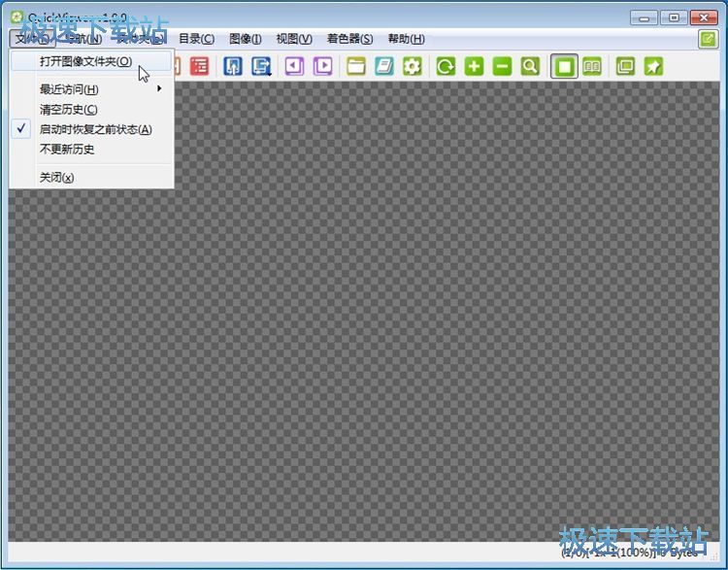
Task: Choose 关闭(x) to exit the app
Action: coord(91,178)
